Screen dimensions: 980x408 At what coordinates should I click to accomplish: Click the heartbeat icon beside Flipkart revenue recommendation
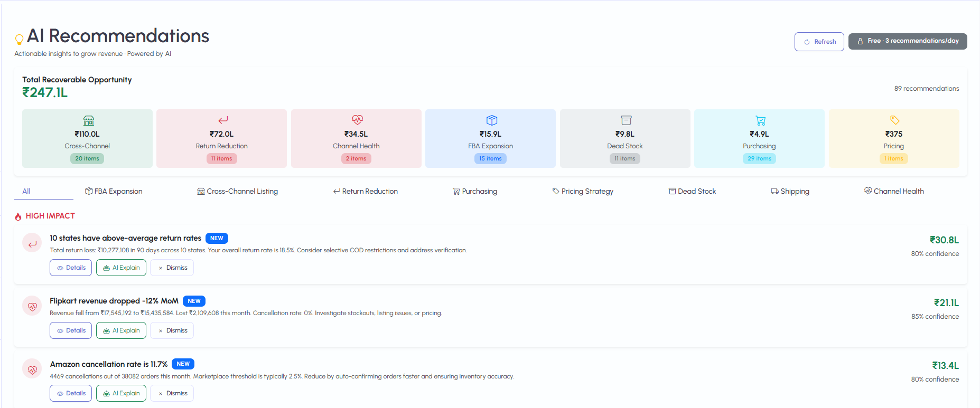click(32, 306)
